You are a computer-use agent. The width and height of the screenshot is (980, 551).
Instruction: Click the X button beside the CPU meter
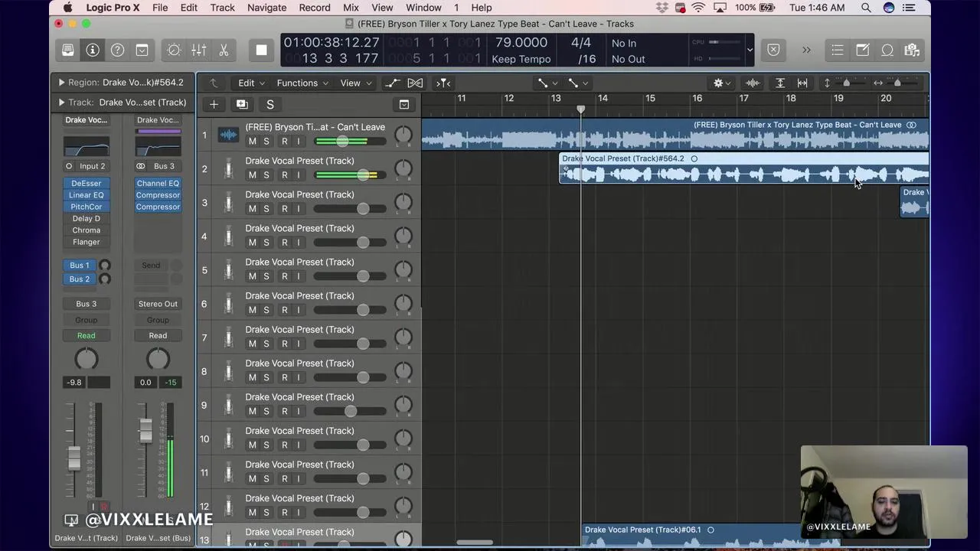click(773, 50)
